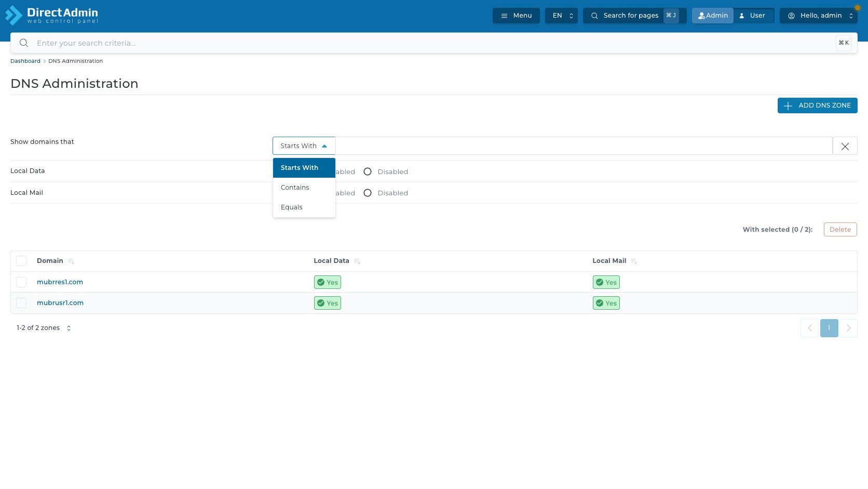Sort by Domain column icon
This screenshot has height=489, width=868.
(71, 261)
